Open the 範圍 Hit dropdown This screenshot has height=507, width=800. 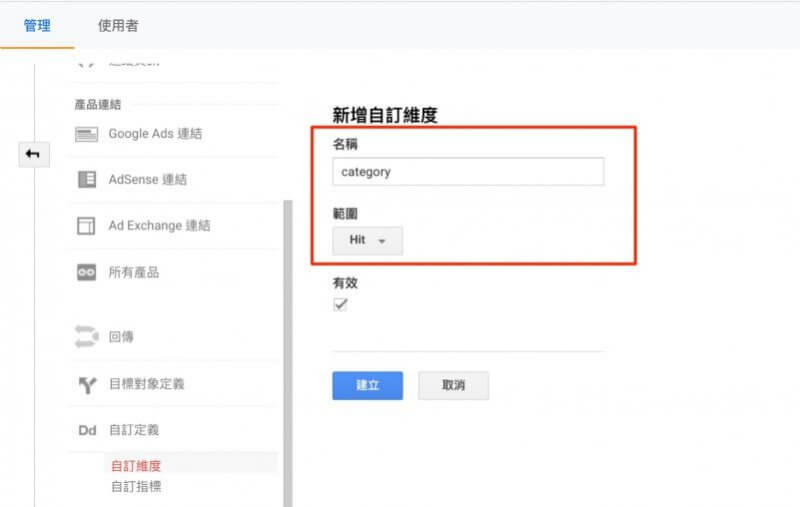point(367,240)
